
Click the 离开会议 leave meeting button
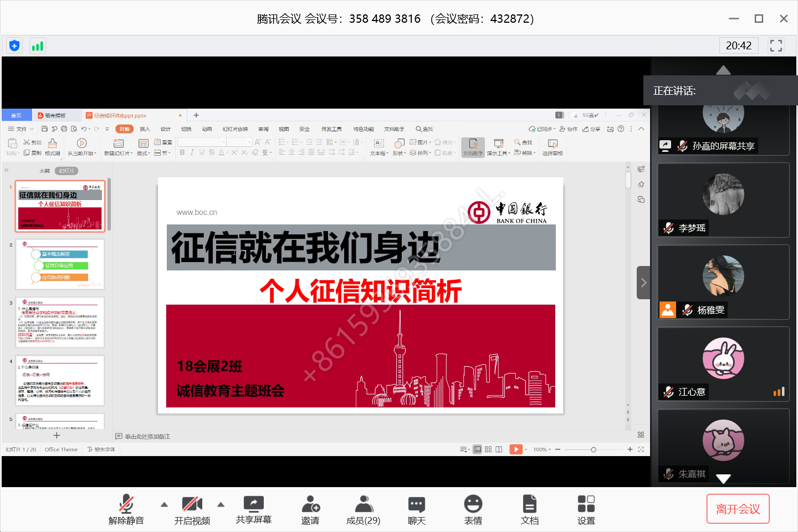coord(738,509)
